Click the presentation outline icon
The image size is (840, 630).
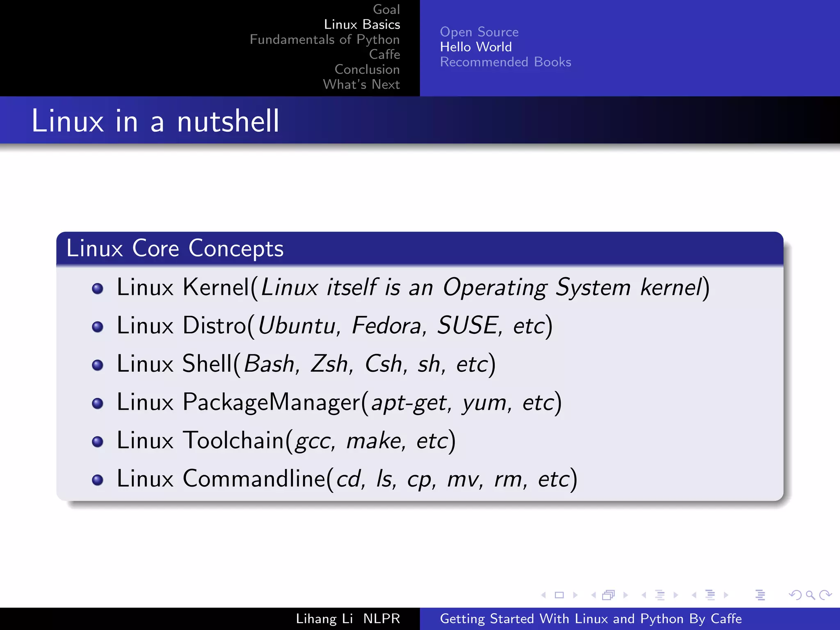(x=760, y=595)
